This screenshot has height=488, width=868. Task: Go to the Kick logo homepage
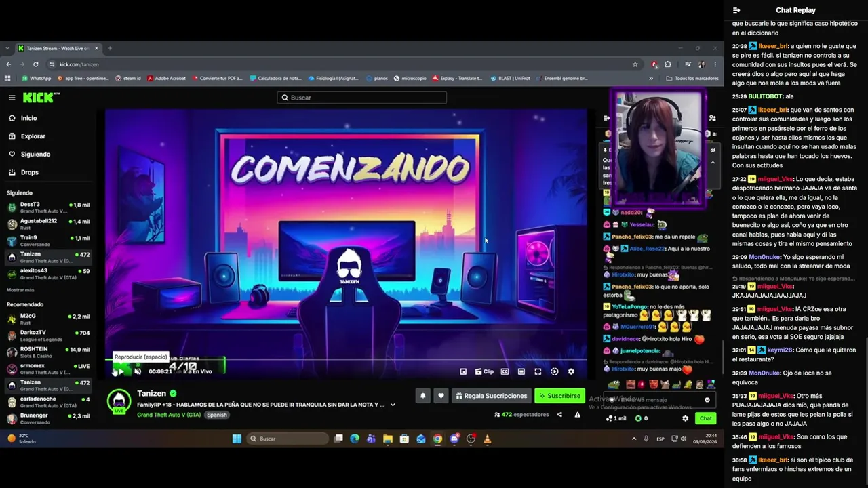click(x=41, y=98)
